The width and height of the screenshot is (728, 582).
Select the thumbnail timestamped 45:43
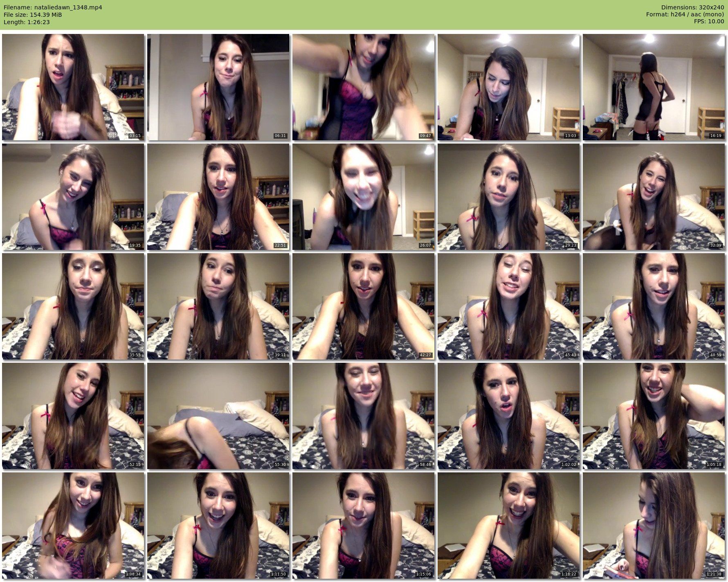(508, 306)
